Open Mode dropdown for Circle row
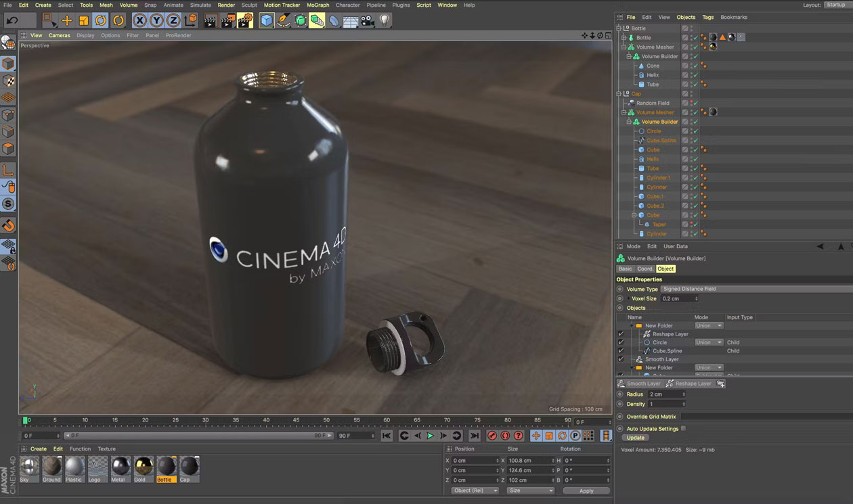Image resolution: width=853 pixels, height=504 pixels. click(709, 342)
